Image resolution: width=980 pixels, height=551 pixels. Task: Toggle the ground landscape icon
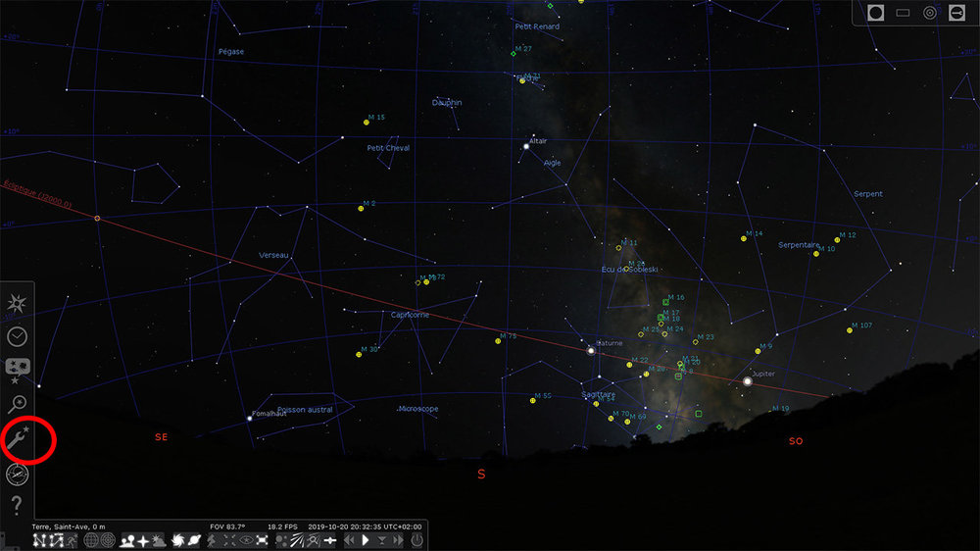tap(127, 540)
